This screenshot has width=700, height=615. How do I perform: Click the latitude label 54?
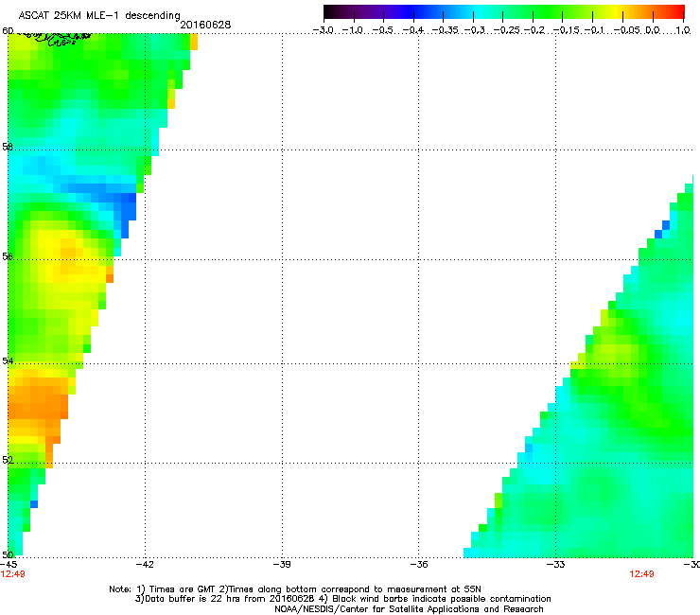(x=8, y=360)
